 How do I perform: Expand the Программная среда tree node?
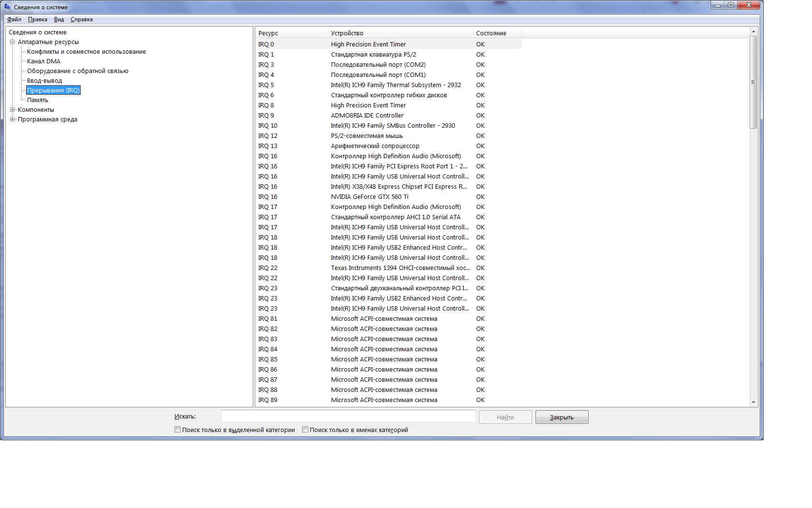pos(13,119)
